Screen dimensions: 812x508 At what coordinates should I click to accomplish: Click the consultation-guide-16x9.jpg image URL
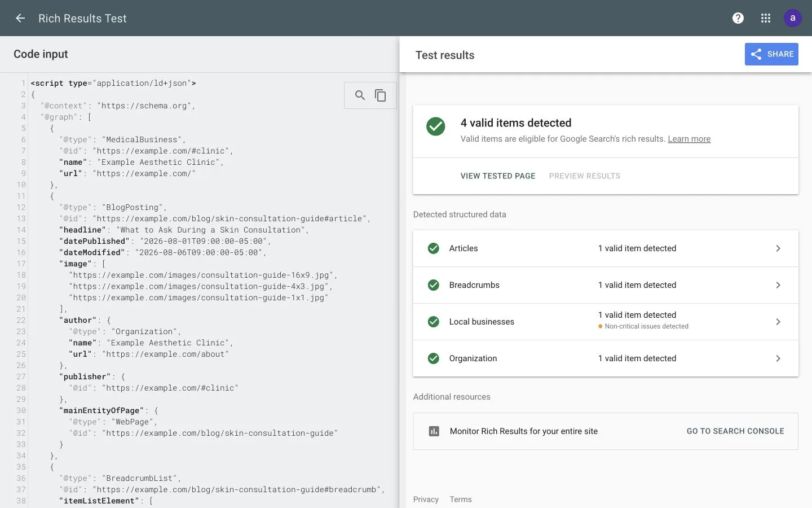[x=201, y=275]
